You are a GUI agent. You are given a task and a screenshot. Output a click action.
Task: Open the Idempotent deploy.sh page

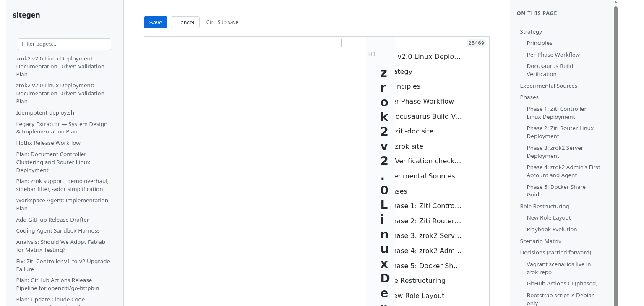point(45,112)
